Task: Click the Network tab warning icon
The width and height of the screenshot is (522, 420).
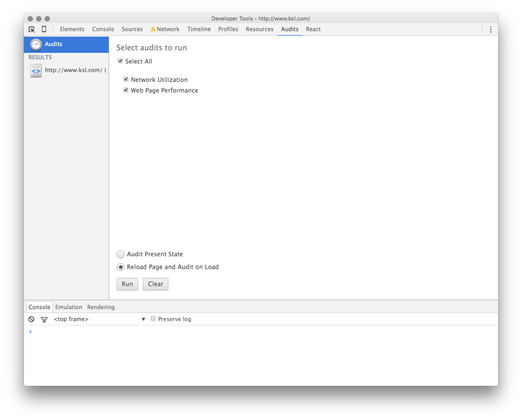Action: (153, 29)
